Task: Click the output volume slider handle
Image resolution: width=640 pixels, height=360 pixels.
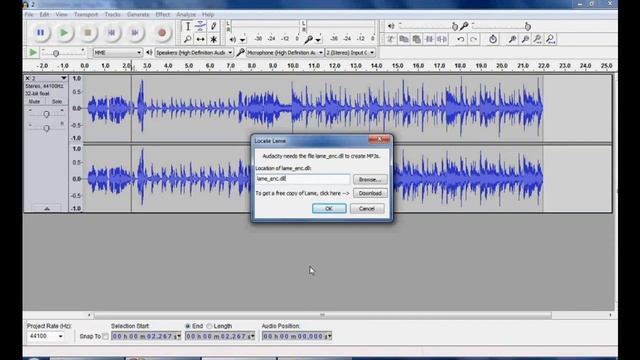Action: (x=455, y=27)
